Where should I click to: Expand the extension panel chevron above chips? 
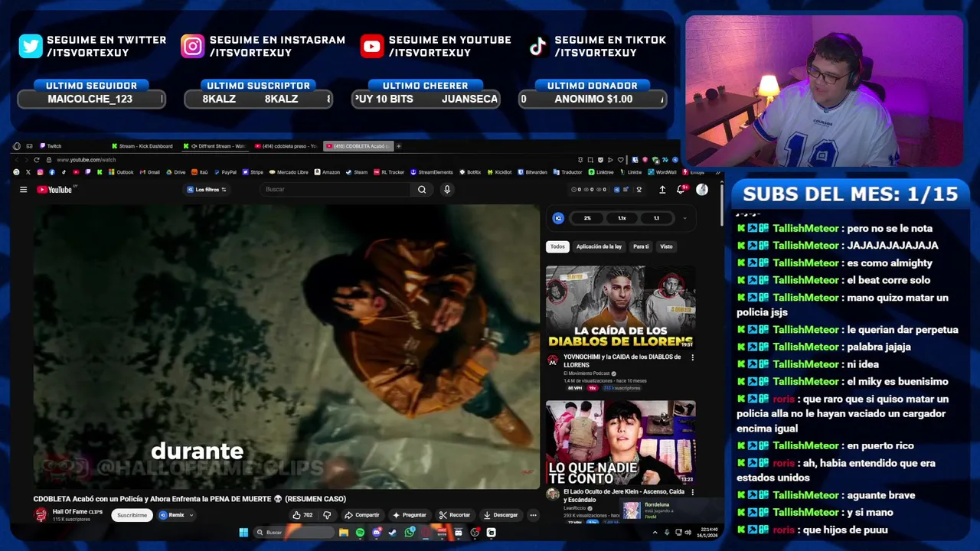tap(684, 218)
